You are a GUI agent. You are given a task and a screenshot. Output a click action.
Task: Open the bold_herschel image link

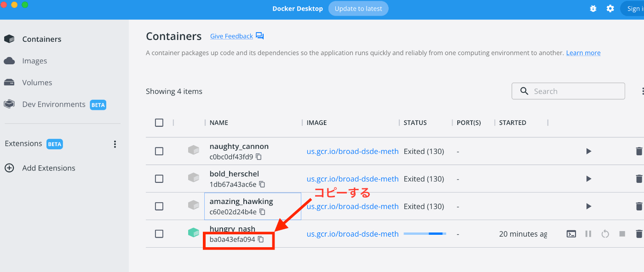coord(353,179)
